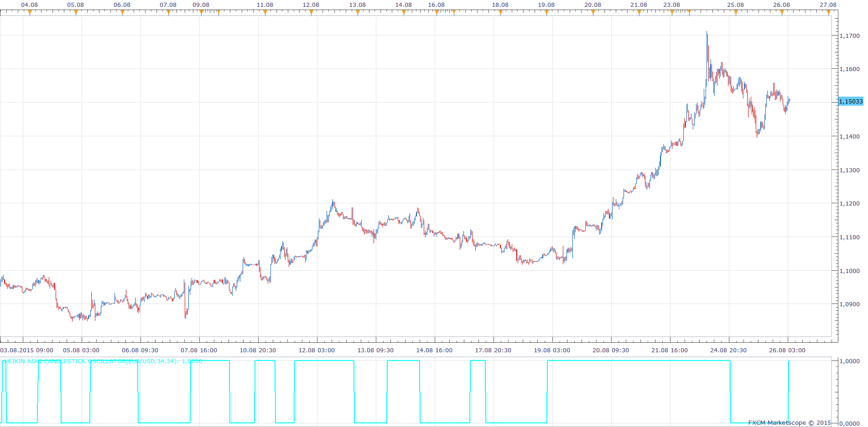Click the oscillator scale value 0,0000
Screen dimensions: 868x427
pyautogui.click(x=850, y=423)
